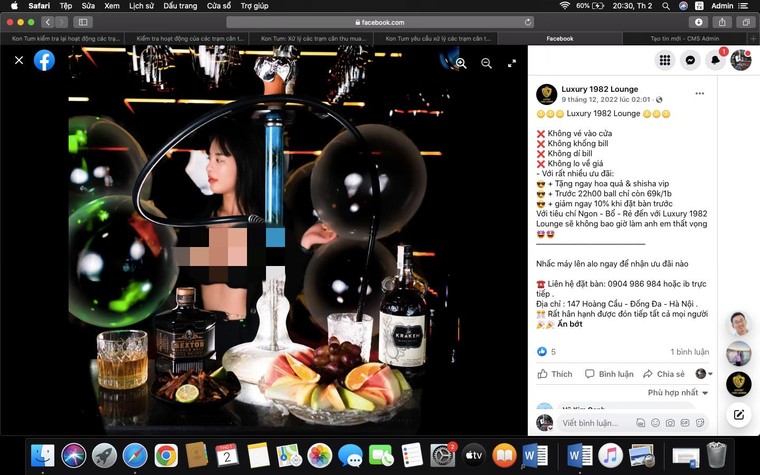760x475 pixels.
Task: Toggle the Safari sidebar button
Action: 82,22
